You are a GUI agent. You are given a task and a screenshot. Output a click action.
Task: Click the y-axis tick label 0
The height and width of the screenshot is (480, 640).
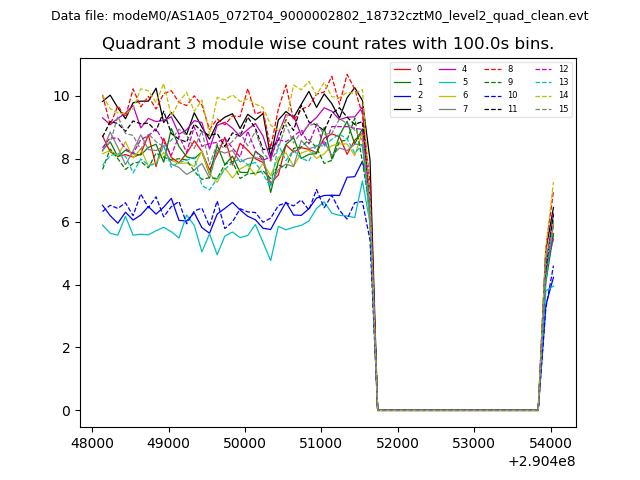pyautogui.click(x=67, y=411)
